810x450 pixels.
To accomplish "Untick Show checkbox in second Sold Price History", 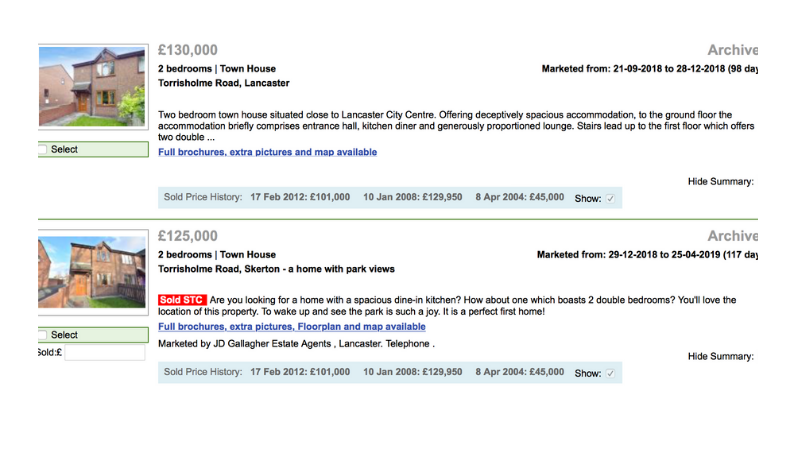I will pyautogui.click(x=610, y=373).
